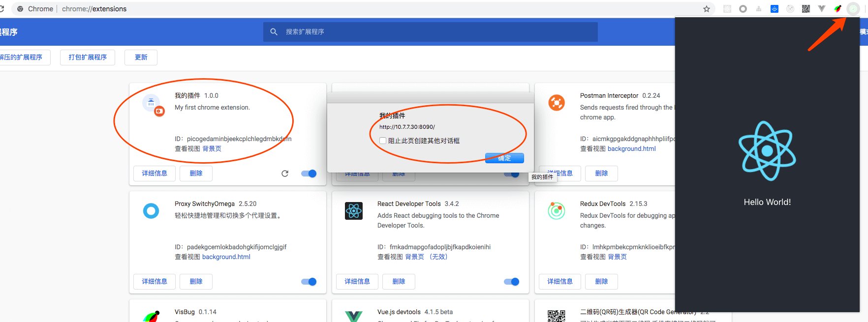Open background.html link for Proxy SwitchyOmega
The width and height of the screenshot is (868, 322).
pos(226,257)
